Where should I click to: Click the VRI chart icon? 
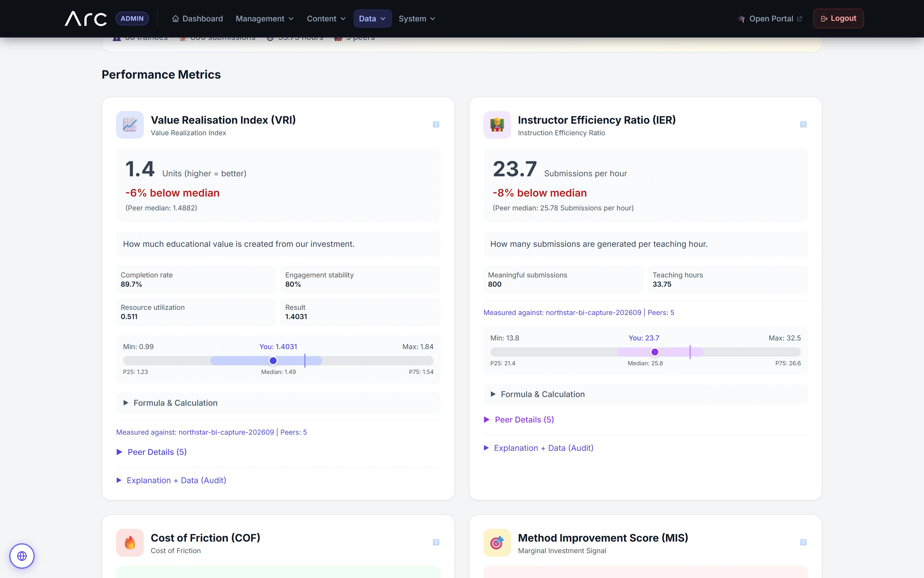click(x=130, y=125)
